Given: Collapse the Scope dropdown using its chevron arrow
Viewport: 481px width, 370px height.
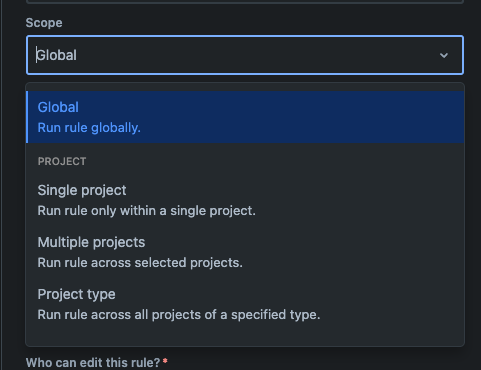Looking at the screenshot, I should coord(444,55).
